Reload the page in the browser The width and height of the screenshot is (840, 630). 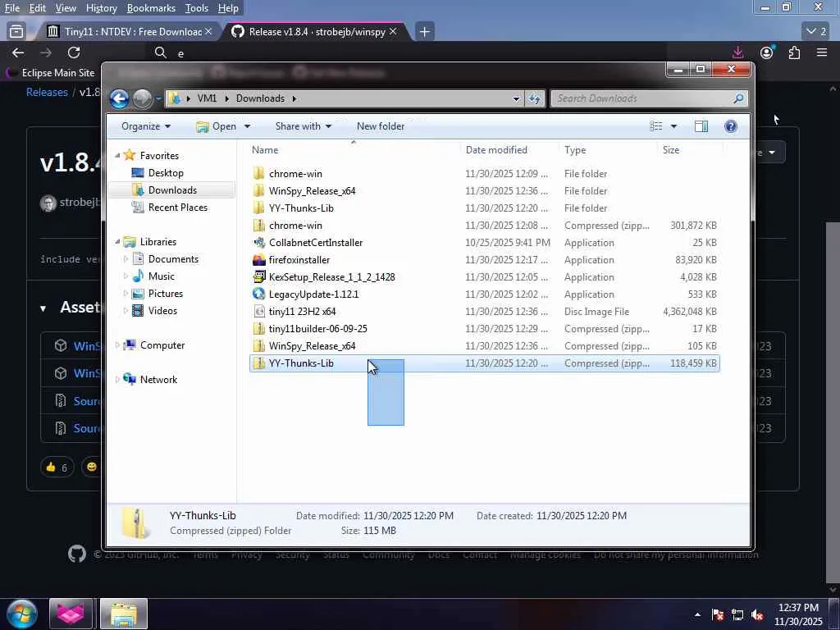tap(74, 52)
